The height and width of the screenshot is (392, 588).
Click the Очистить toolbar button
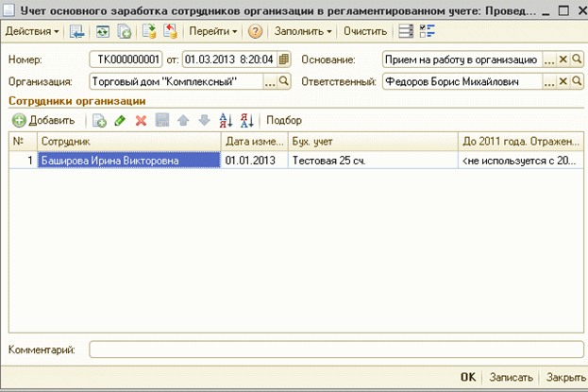pyautogui.click(x=364, y=31)
